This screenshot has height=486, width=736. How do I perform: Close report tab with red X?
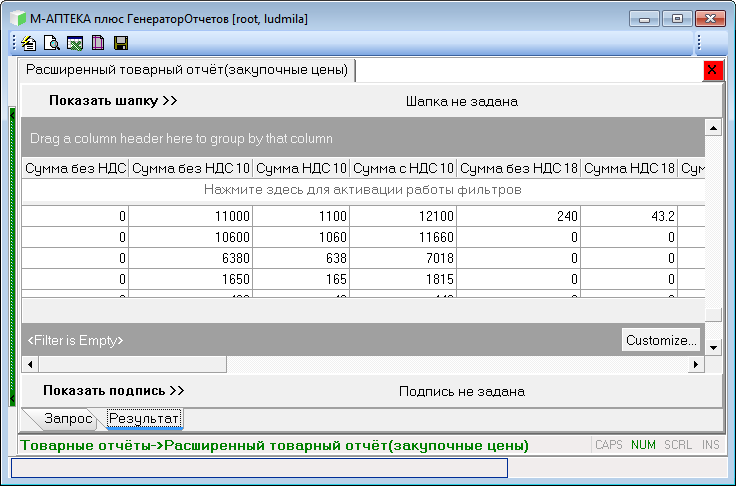pos(713,70)
